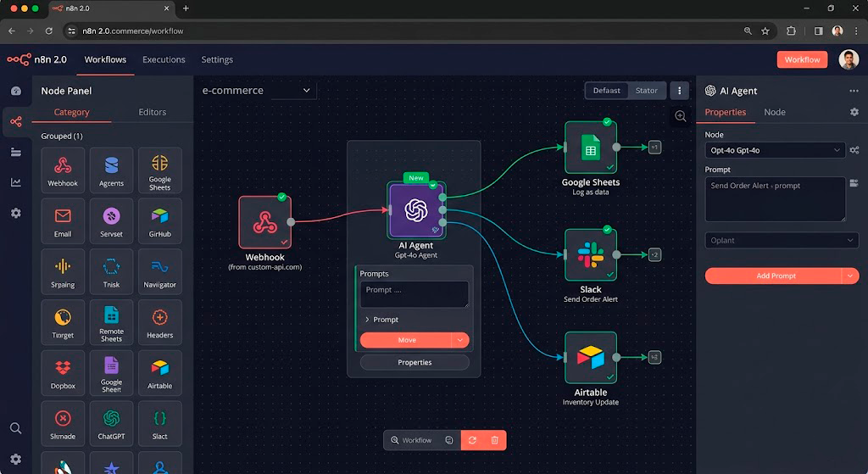The image size is (868, 474).
Task: Pick the Slact node tile
Action: (159, 424)
